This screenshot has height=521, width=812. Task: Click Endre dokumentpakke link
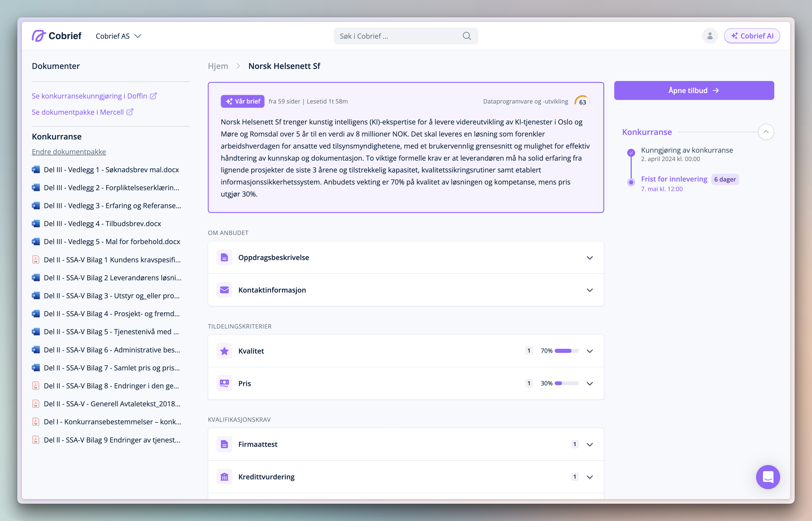69,152
